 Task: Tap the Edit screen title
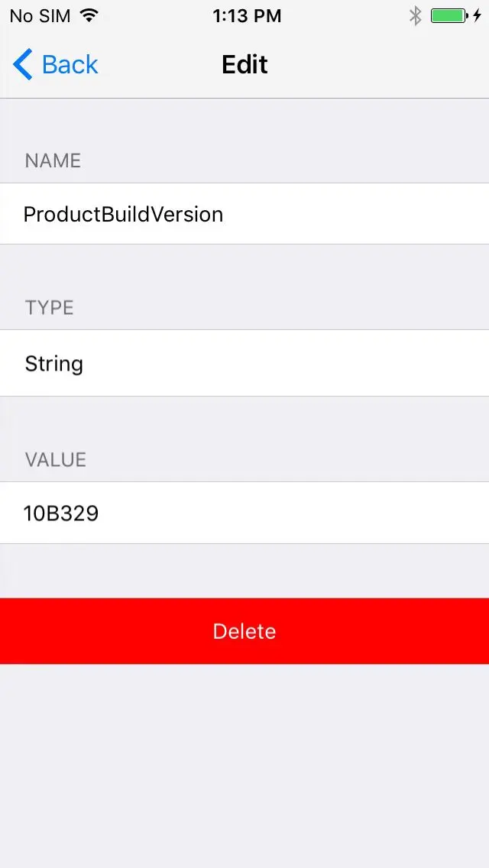244,65
